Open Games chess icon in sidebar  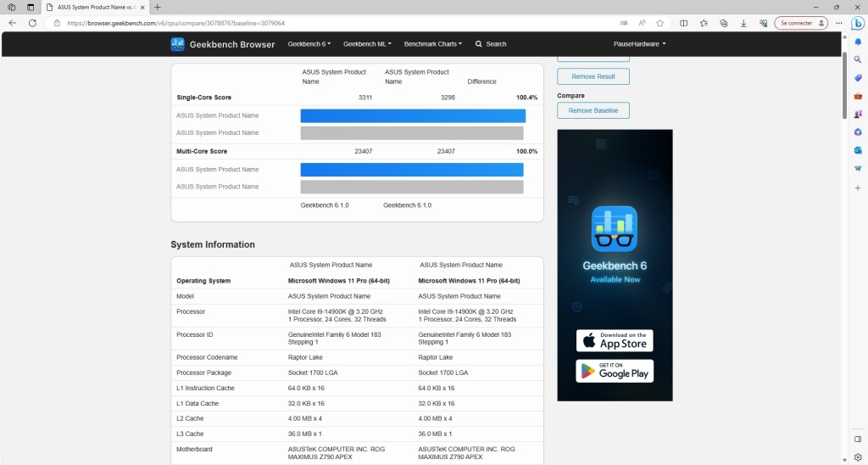(858, 115)
